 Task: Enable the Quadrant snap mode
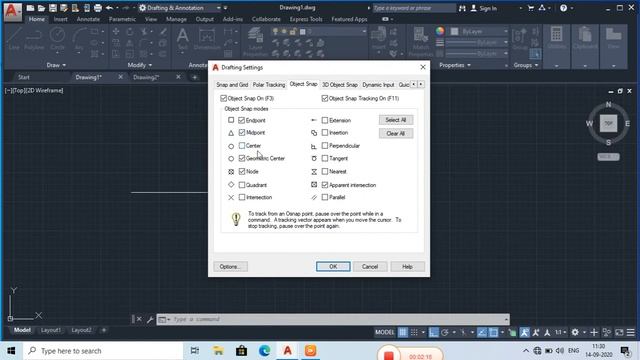pyautogui.click(x=242, y=185)
